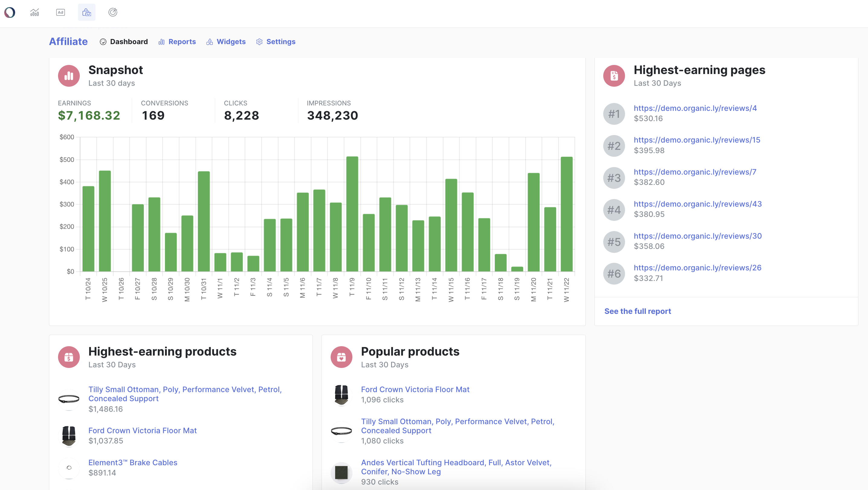This screenshot has width=868, height=490.
Task: Click the #6 rank badge
Action: point(614,274)
